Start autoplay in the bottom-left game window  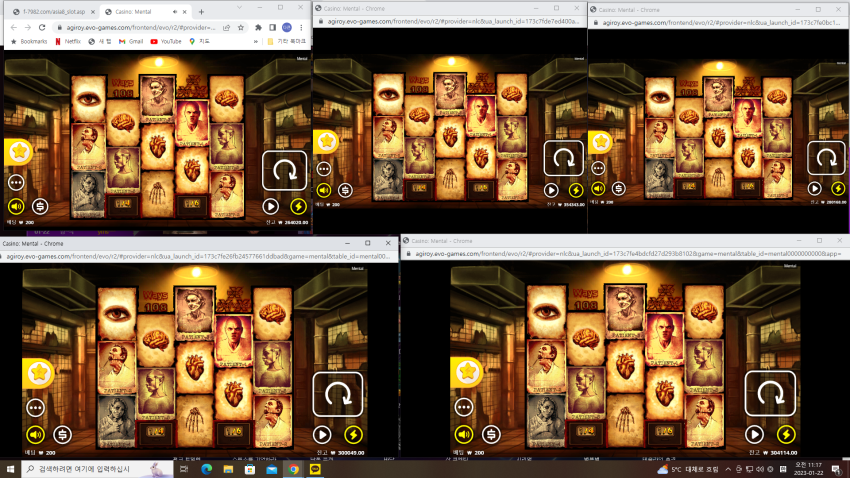[x=322, y=435]
